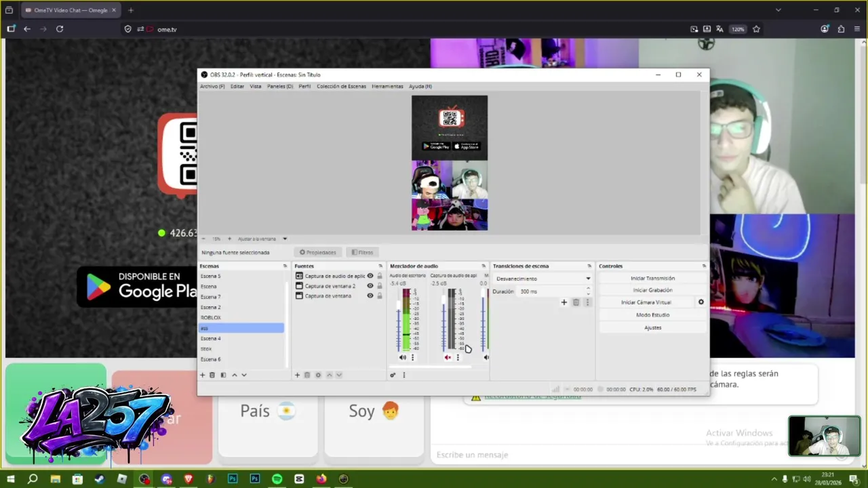Lock the Captura de ventana 2 source
The width and height of the screenshot is (868, 488).
(x=380, y=286)
